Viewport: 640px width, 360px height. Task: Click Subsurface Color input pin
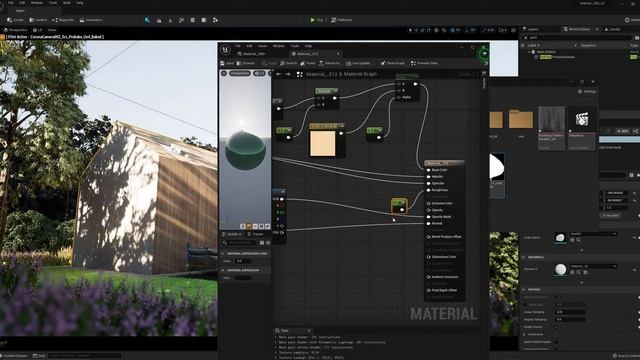tap(429, 257)
